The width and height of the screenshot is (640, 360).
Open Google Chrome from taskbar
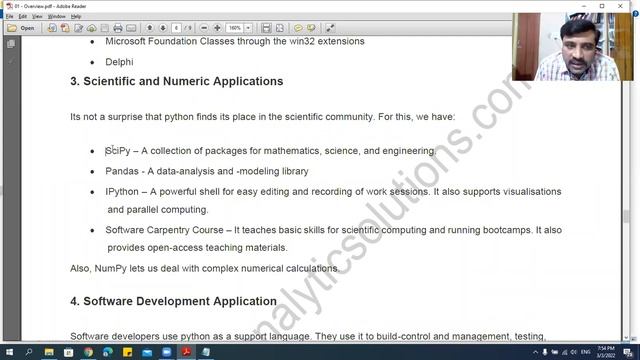[x=88, y=352]
